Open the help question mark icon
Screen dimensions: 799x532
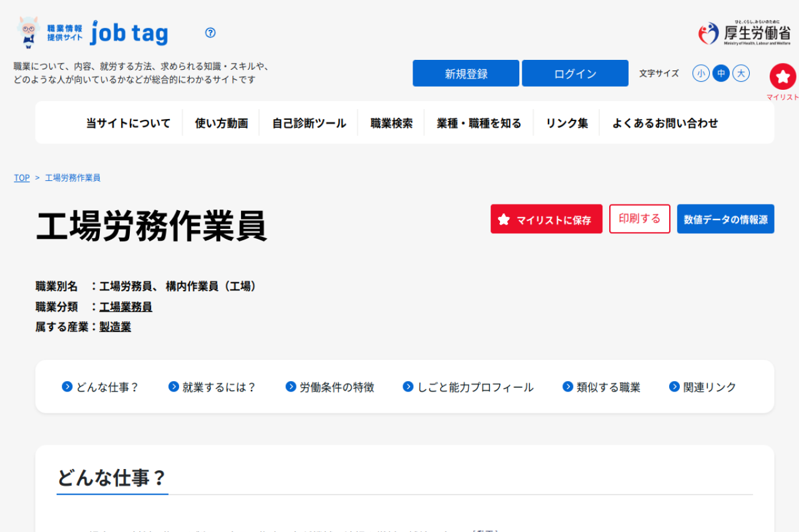point(210,33)
